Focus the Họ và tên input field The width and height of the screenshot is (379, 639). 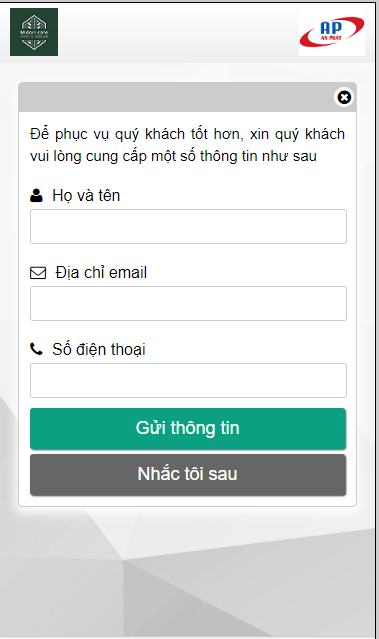tap(188, 227)
